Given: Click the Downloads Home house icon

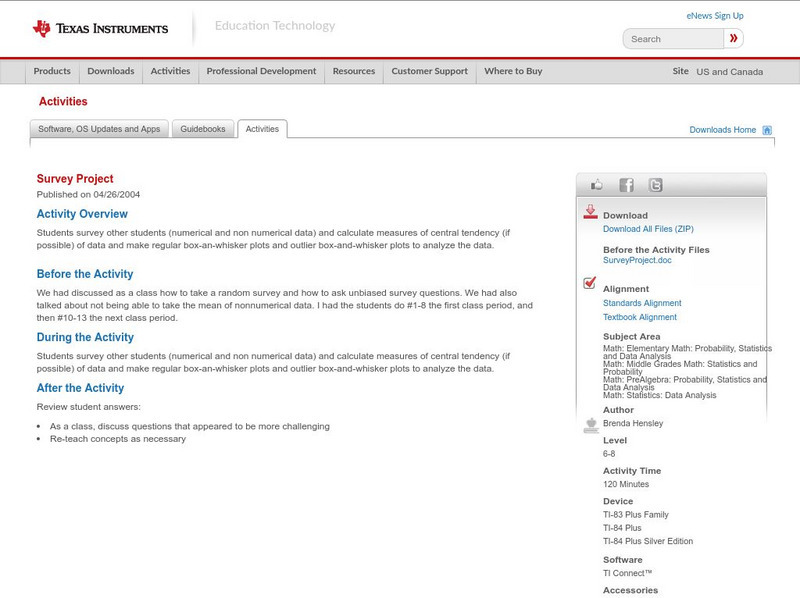Looking at the screenshot, I should [767, 130].
